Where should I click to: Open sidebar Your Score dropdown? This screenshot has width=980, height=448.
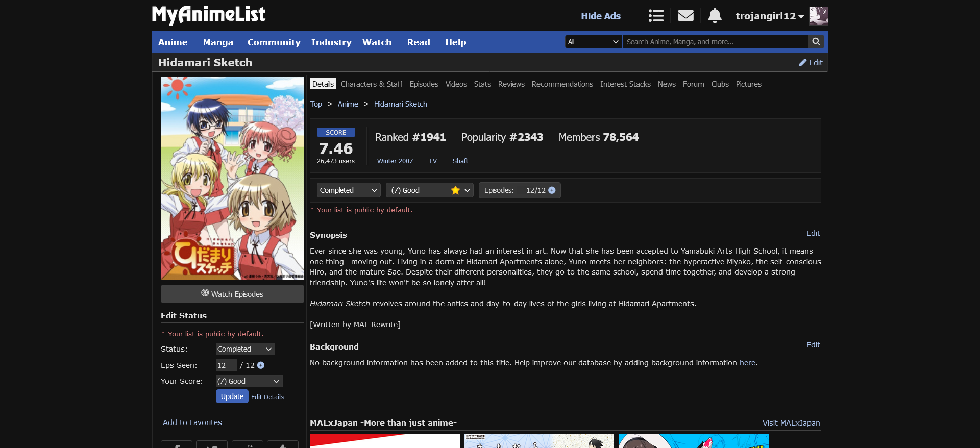coord(249,381)
